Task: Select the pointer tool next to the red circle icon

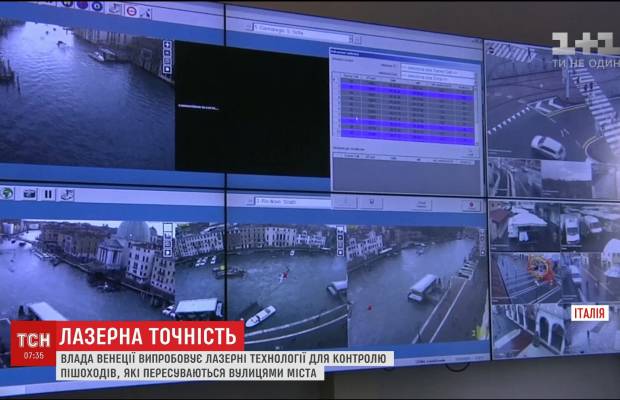Action: [x=146, y=13]
